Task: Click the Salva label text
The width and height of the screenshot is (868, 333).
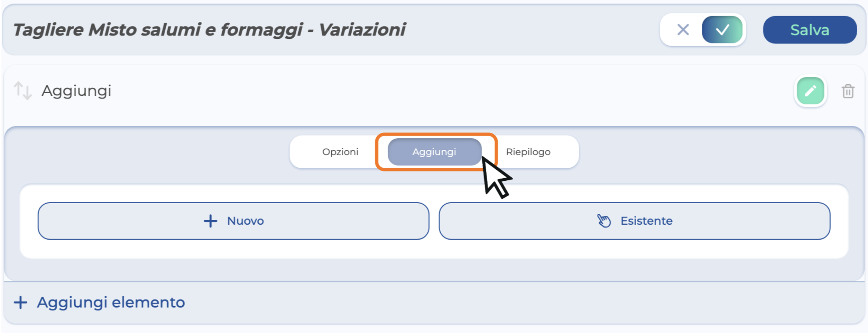Action: coord(810,30)
